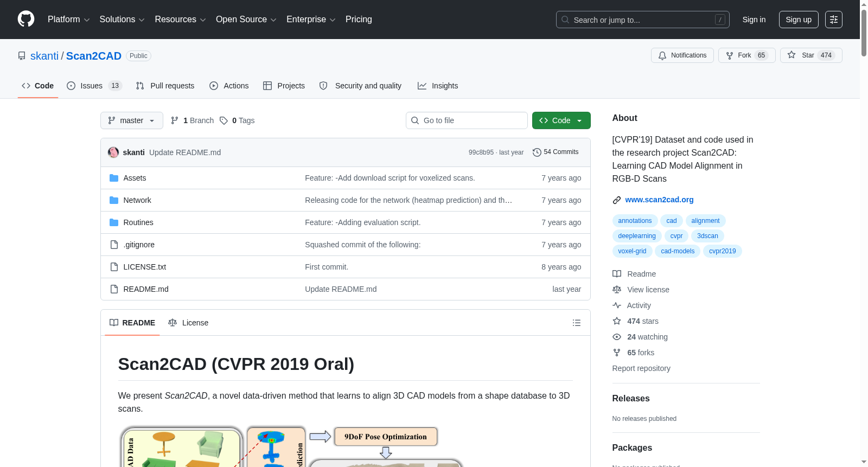
Task: Click the Network folder icon
Action: point(114,200)
